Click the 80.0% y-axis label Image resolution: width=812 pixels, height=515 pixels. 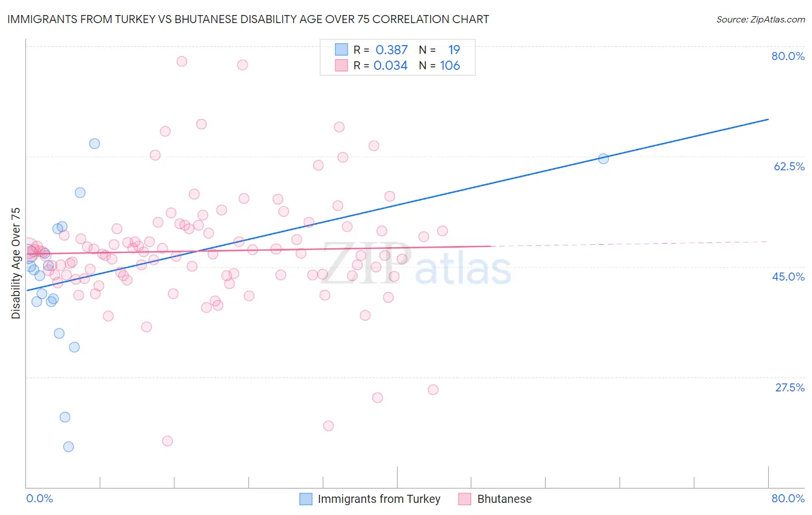click(x=788, y=56)
